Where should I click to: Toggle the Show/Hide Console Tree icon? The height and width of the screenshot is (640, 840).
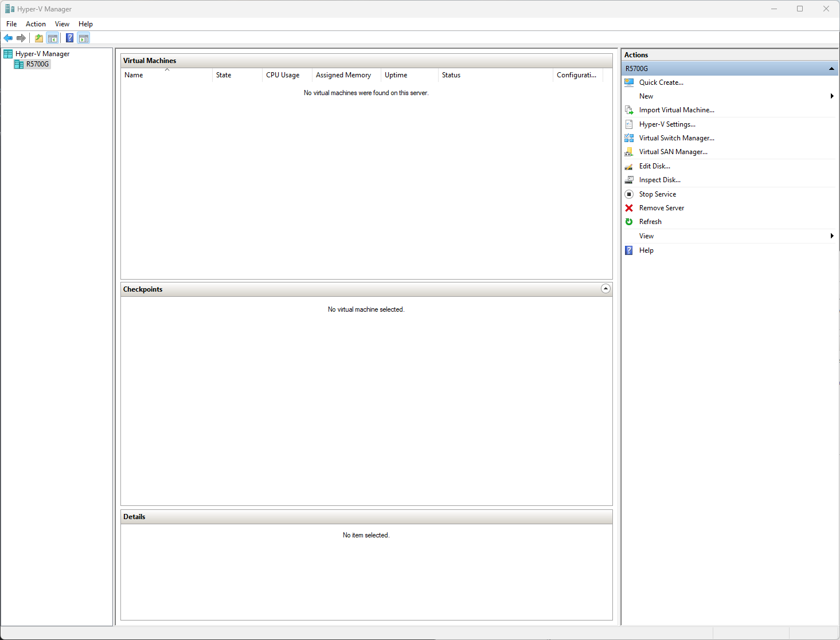(x=53, y=38)
